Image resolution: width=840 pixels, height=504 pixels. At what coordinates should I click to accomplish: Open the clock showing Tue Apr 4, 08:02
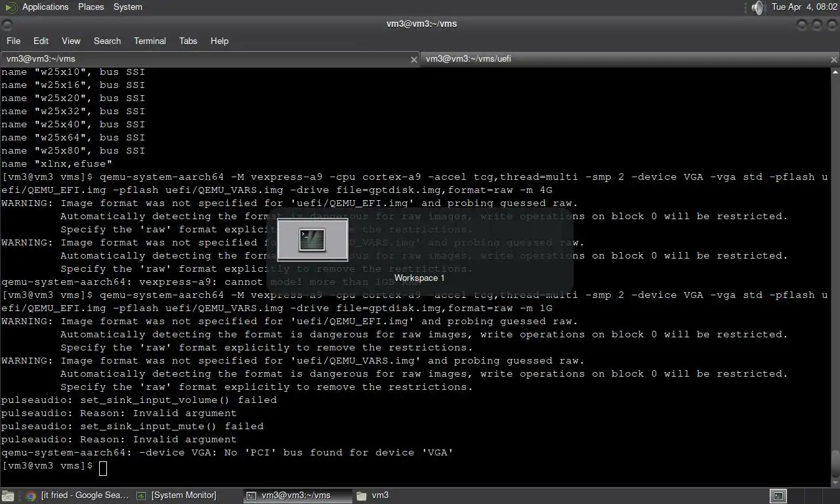coord(805,7)
